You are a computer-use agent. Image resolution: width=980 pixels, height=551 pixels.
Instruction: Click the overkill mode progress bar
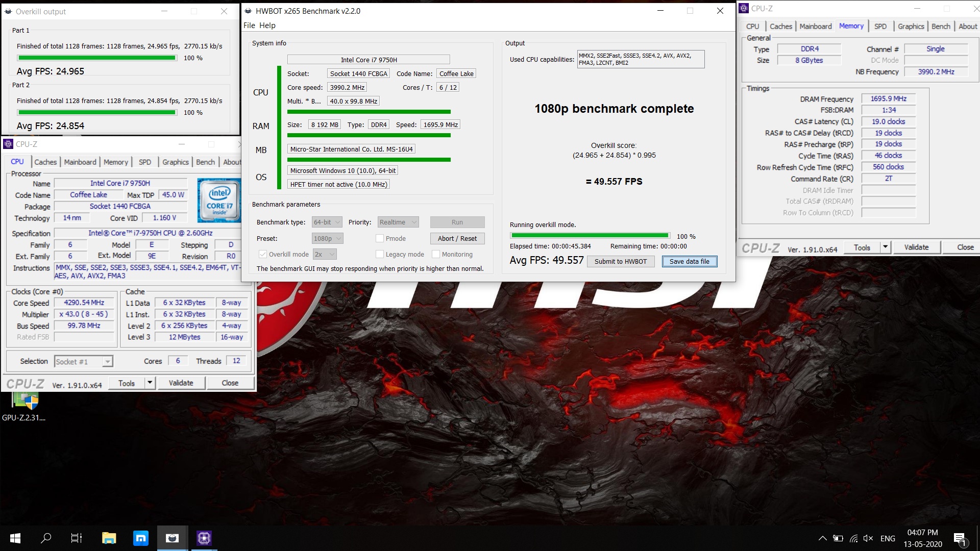[590, 236]
